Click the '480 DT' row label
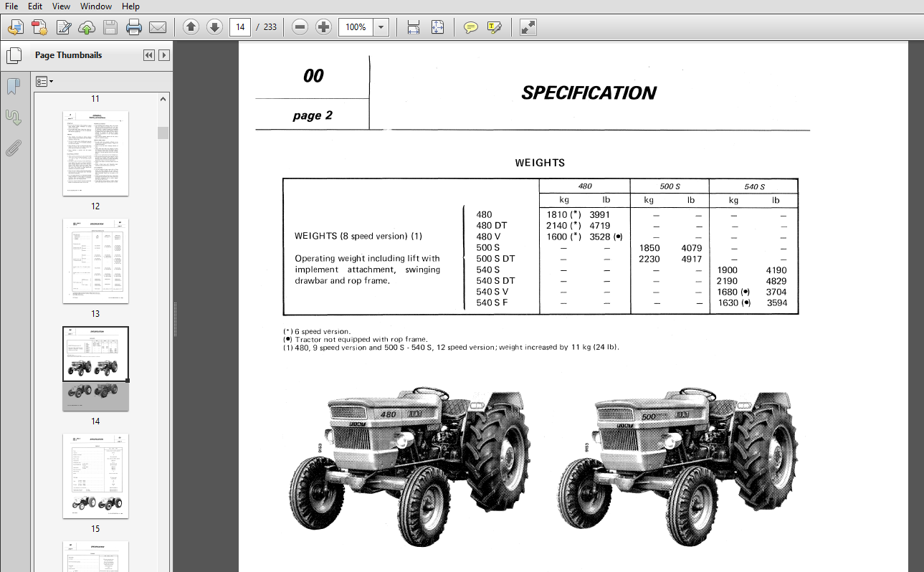 (491, 225)
